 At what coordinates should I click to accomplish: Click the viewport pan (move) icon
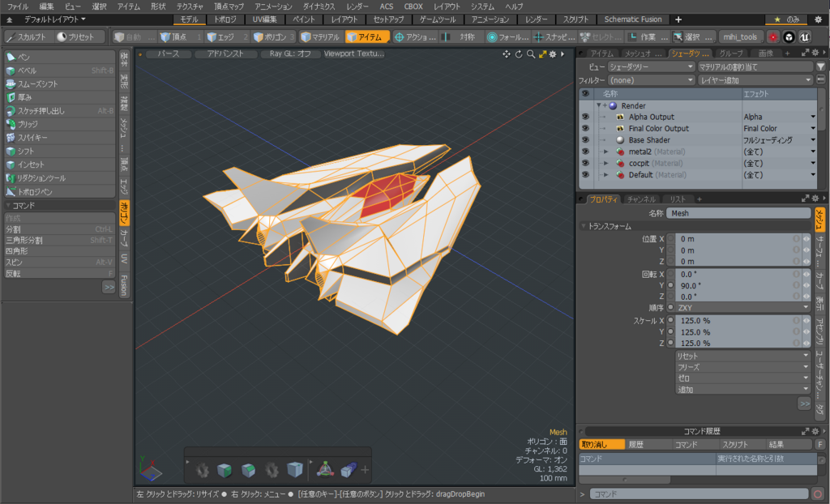coord(507,54)
